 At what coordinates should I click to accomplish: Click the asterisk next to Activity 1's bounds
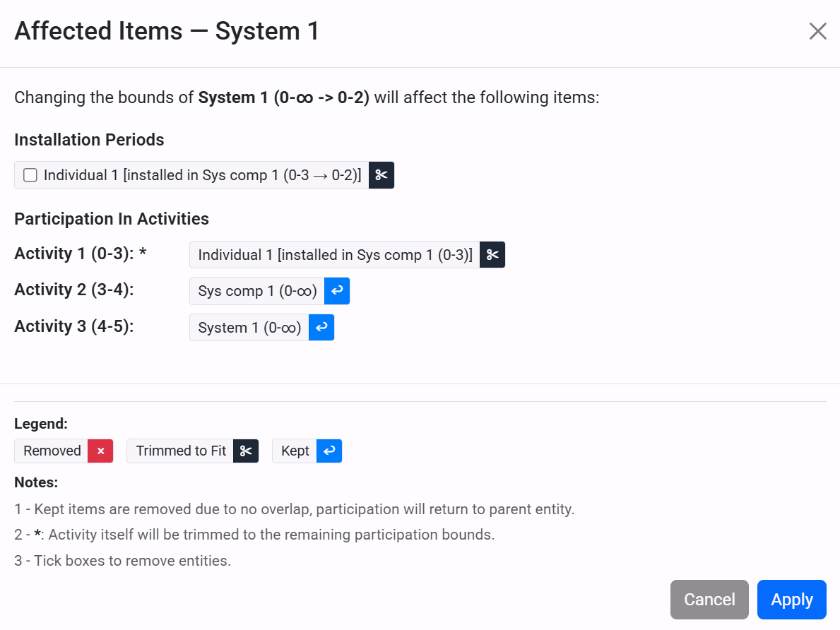[x=141, y=253]
